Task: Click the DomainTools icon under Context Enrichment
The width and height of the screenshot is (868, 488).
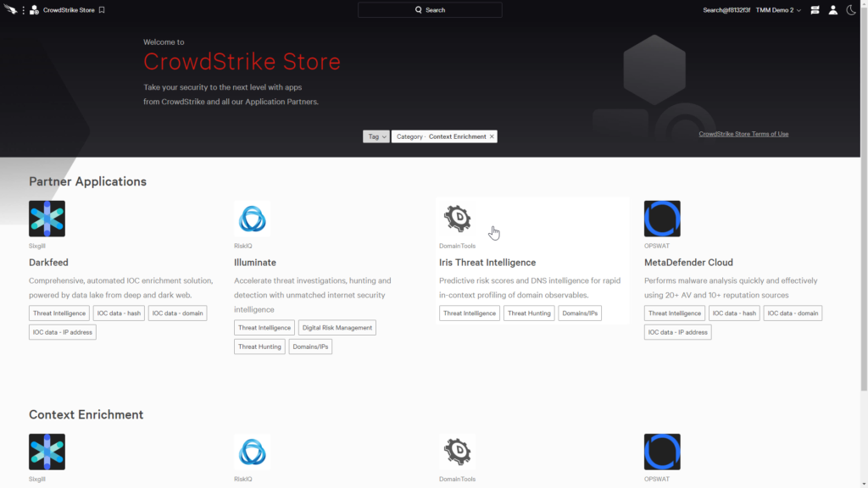Action: [457, 452]
